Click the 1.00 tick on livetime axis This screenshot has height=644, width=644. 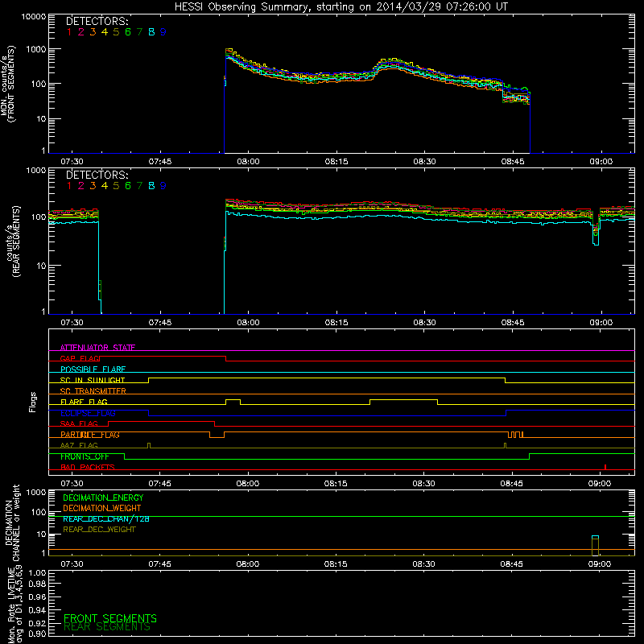37,573
